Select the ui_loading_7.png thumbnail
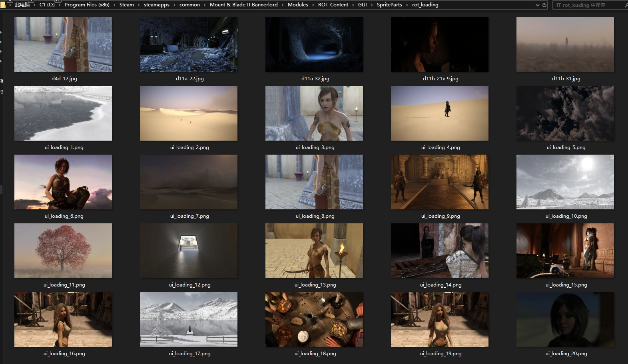 pyautogui.click(x=189, y=182)
